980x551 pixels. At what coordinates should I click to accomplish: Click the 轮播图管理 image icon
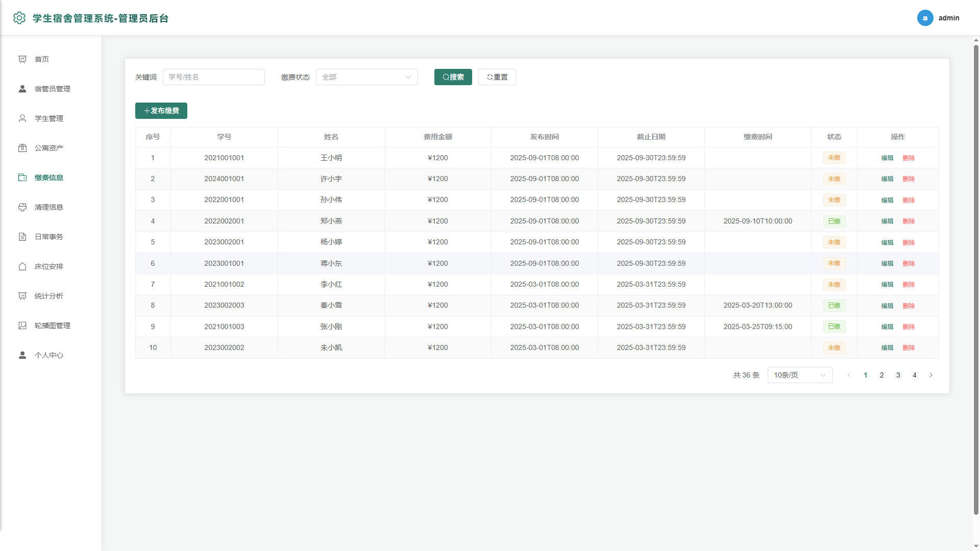click(x=22, y=325)
